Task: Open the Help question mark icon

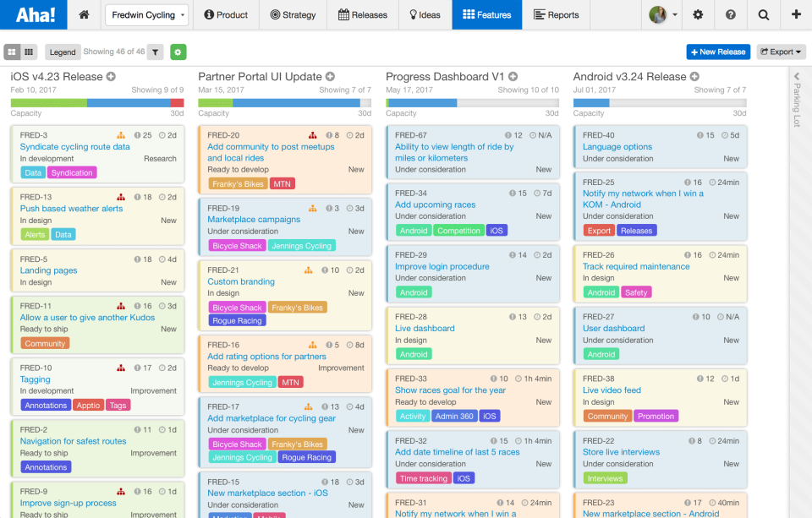Action: point(731,14)
